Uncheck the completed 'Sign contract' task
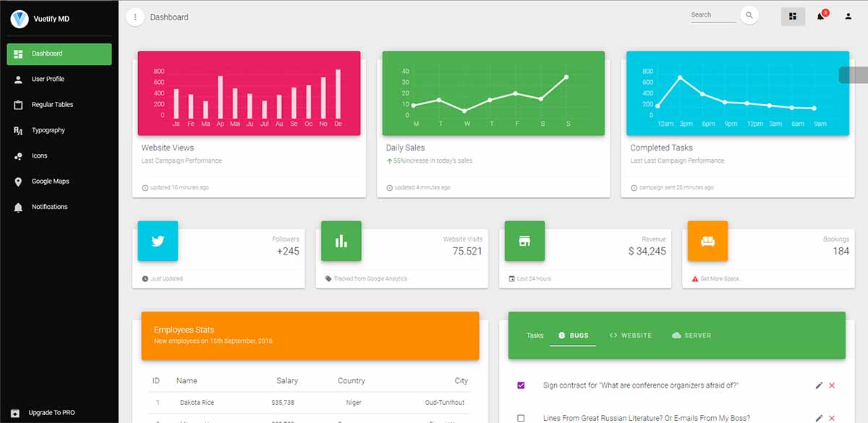Viewport: 868px width, 423px height. 520,385
